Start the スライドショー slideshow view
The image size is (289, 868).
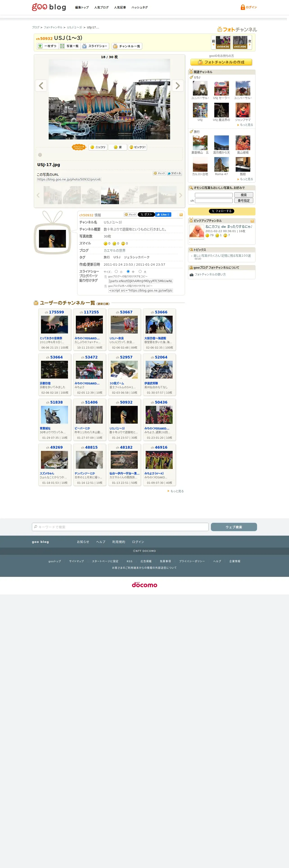(x=95, y=46)
